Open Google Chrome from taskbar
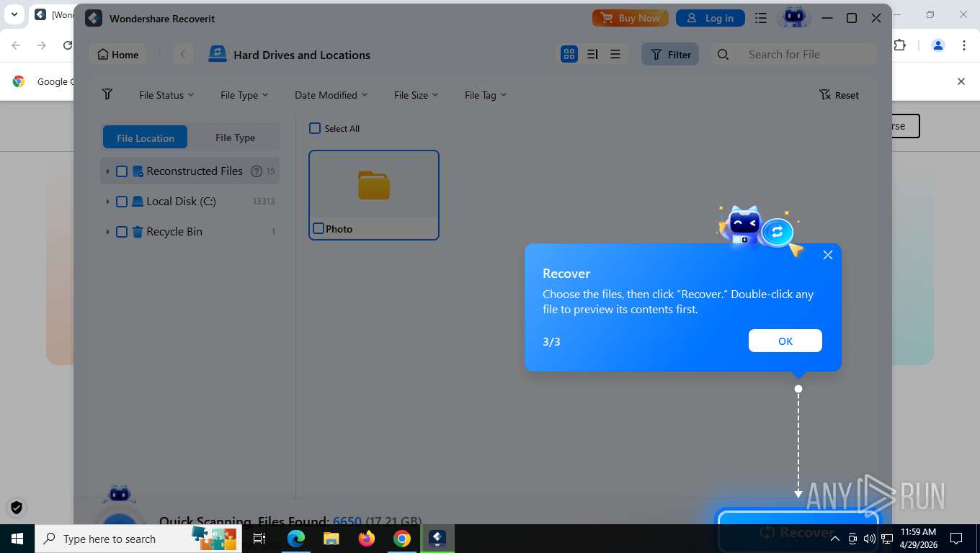This screenshot has height=553, width=980. (402, 539)
